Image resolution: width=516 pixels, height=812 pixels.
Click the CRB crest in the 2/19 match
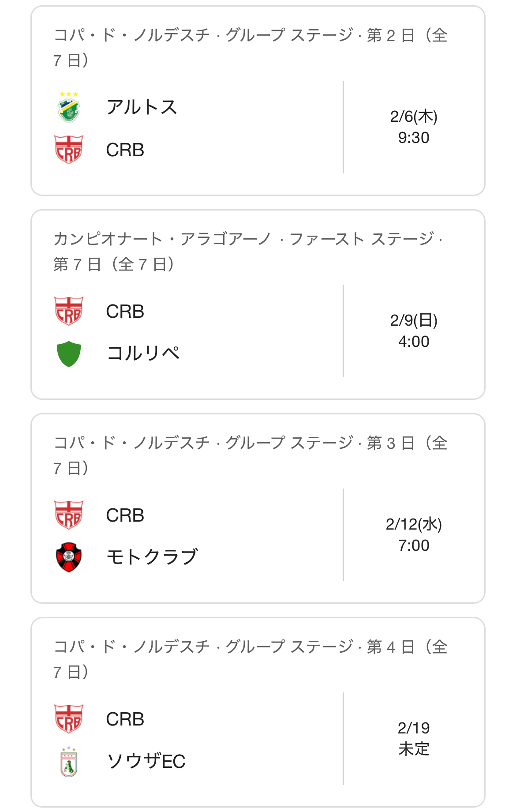coord(69,719)
